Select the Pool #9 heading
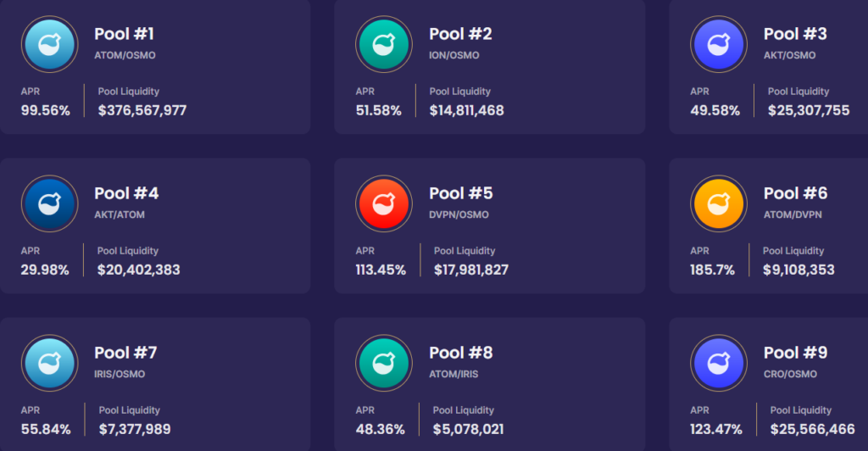This screenshot has height=451, width=868. [x=795, y=353]
